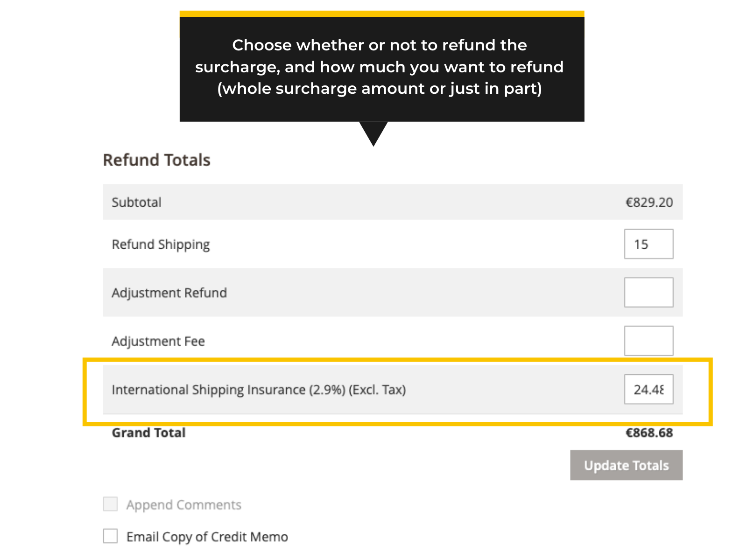Click the Refund Shipping label text
Image resolution: width=747 pixels, height=560 pixels.
[161, 245]
